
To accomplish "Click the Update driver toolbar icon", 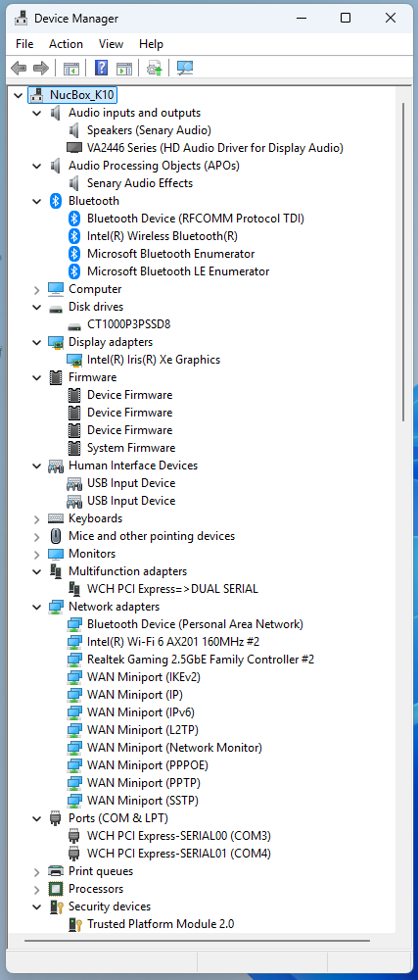I will 154,68.
